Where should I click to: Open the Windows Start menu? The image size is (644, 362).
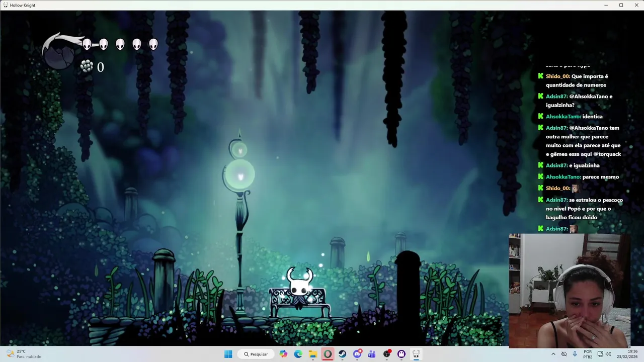pyautogui.click(x=228, y=354)
